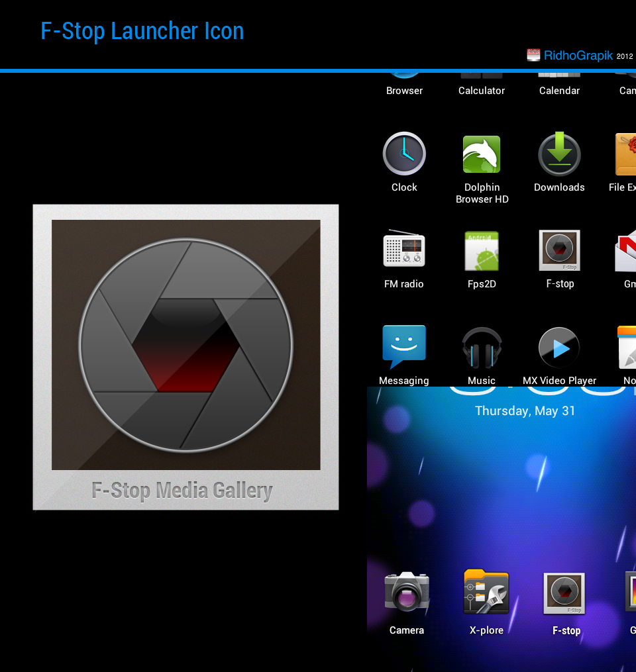Click the large F-Stop aperture icon preview
The width and height of the screenshot is (636, 672).
[185, 345]
